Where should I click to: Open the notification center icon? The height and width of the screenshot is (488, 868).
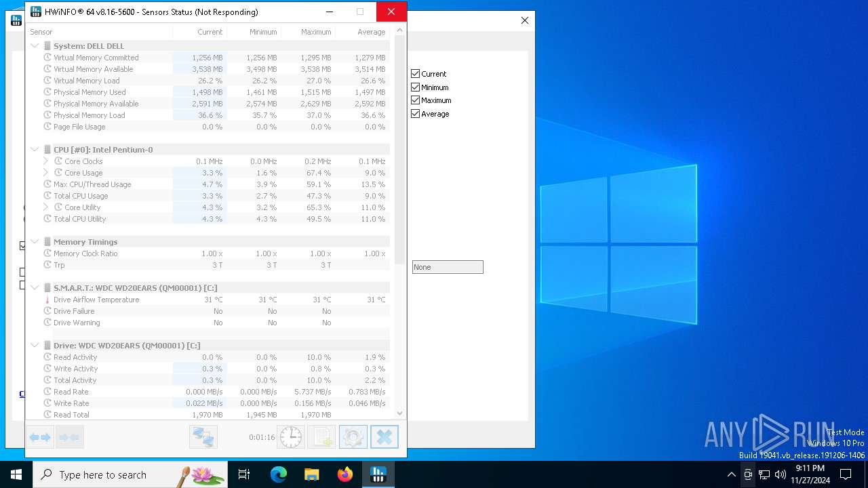846,474
